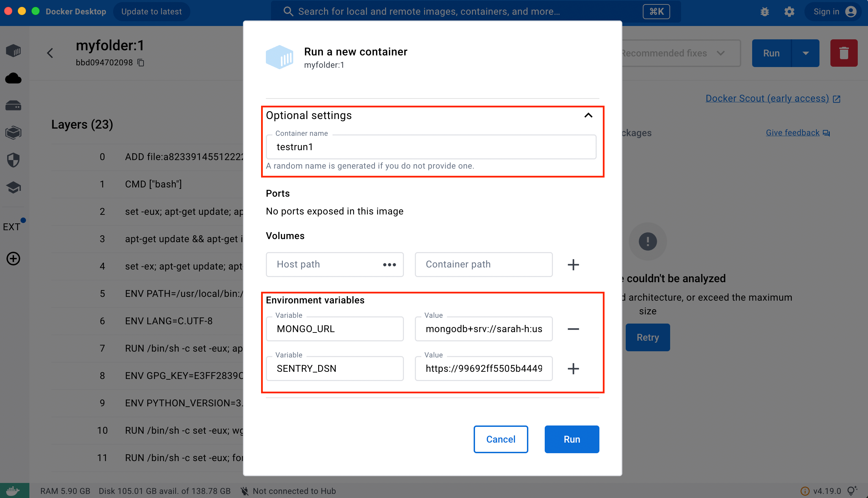Click the Sign in account avatar

click(851, 12)
